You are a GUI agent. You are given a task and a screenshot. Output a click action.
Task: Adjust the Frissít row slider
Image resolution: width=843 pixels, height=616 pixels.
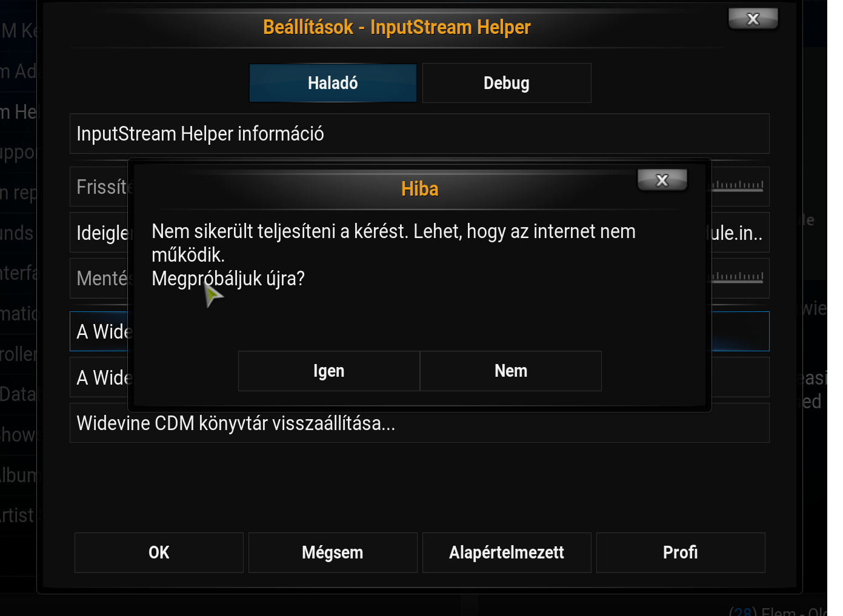click(x=737, y=186)
